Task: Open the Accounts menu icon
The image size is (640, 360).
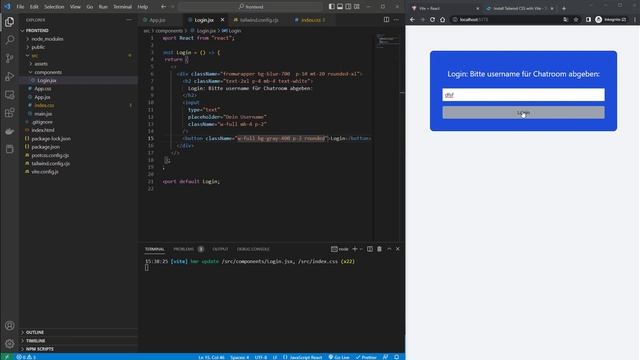Action: (x=9, y=325)
